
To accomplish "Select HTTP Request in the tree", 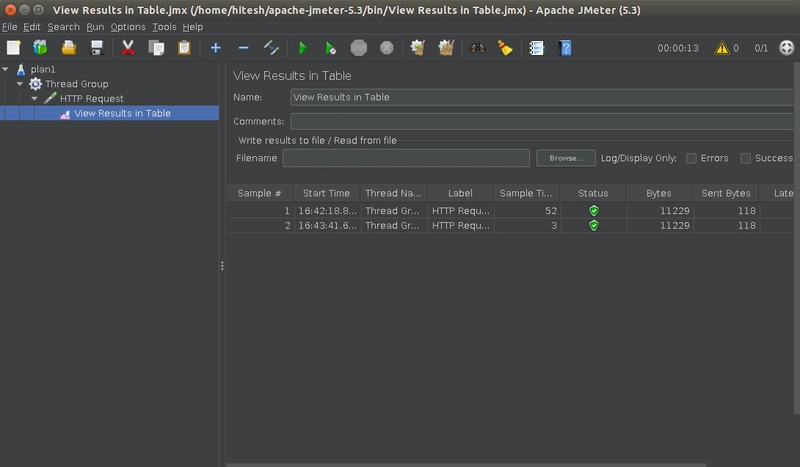I will point(92,99).
